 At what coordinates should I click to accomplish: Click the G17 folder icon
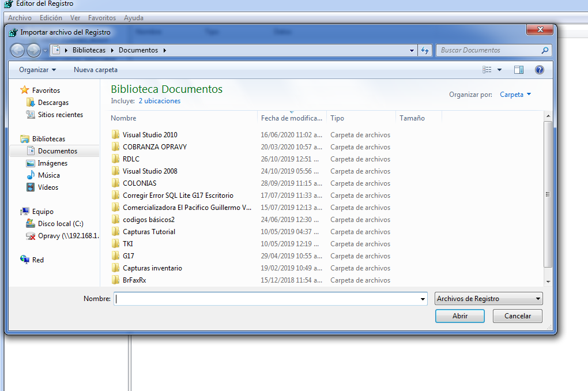coord(115,256)
